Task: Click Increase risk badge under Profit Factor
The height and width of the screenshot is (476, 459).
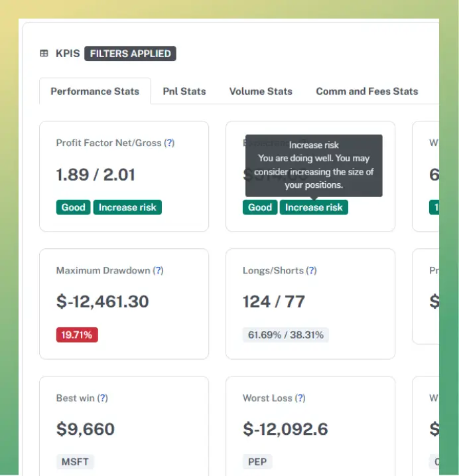Action: point(127,207)
